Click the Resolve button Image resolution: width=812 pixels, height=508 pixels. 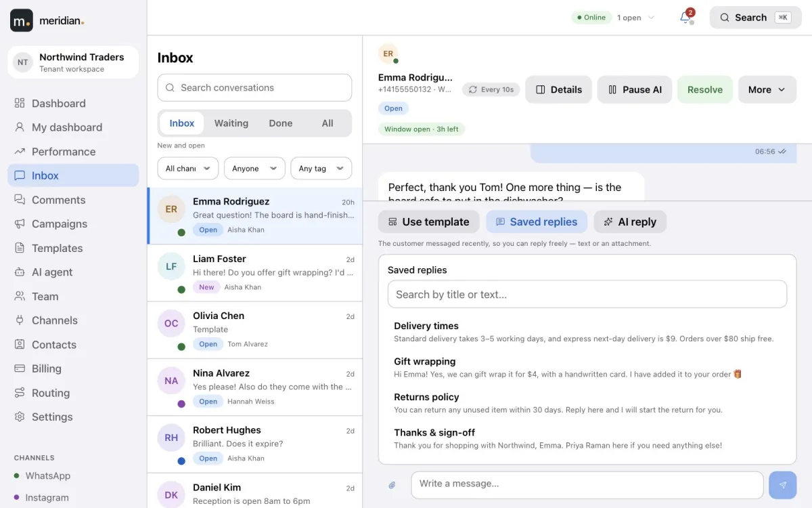coord(705,89)
